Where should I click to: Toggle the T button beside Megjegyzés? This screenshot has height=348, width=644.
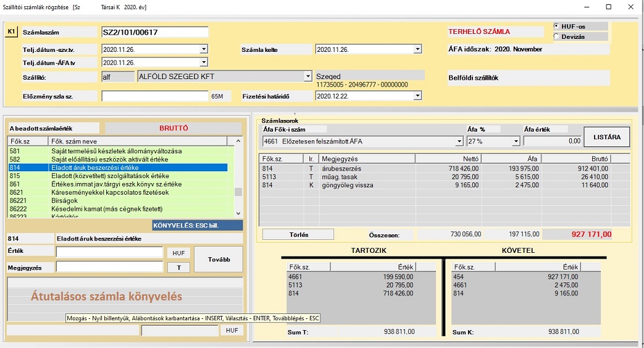[178, 267]
